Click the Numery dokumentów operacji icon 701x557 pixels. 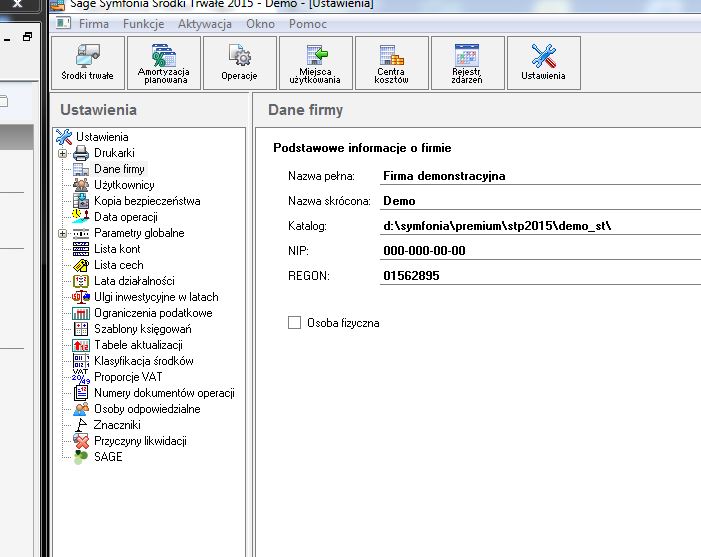81,393
